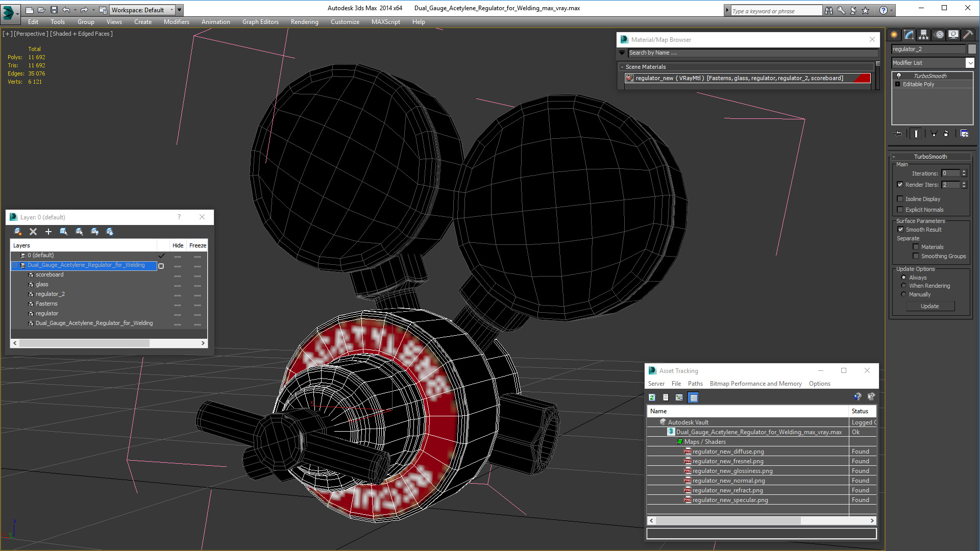
Task: Toggle the Smooth Result checkbox
Action: 900,230
